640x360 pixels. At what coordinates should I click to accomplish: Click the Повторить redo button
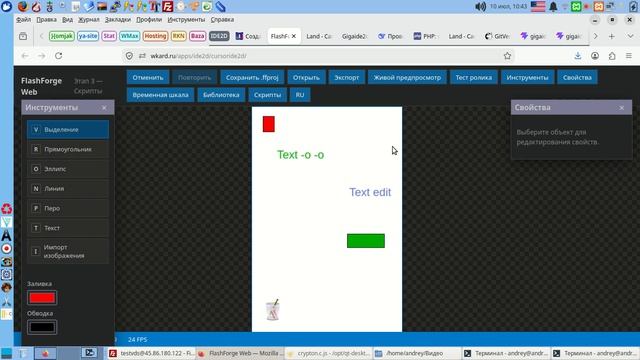point(194,77)
